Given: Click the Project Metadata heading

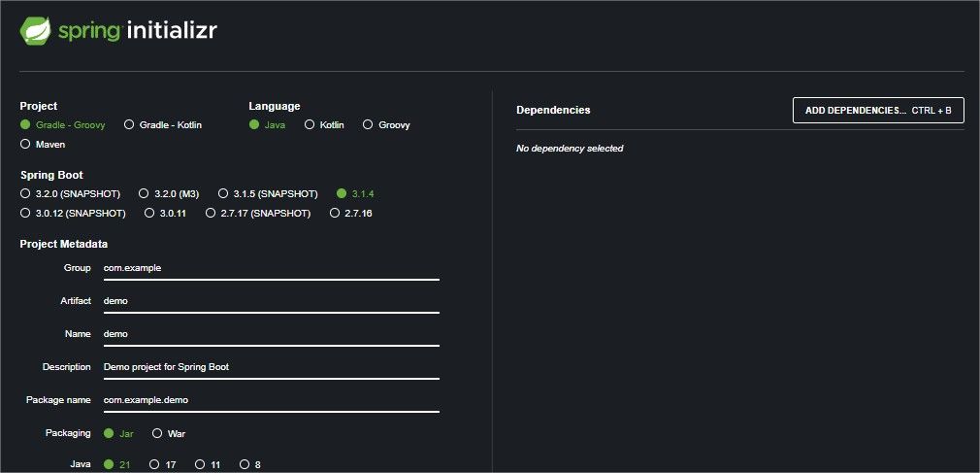Looking at the screenshot, I should [x=64, y=244].
